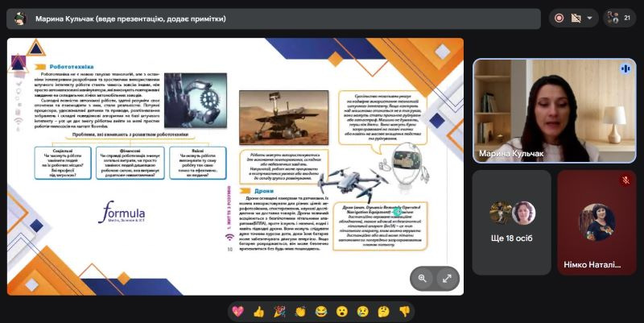Send the party popper reaction

coord(279,311)
